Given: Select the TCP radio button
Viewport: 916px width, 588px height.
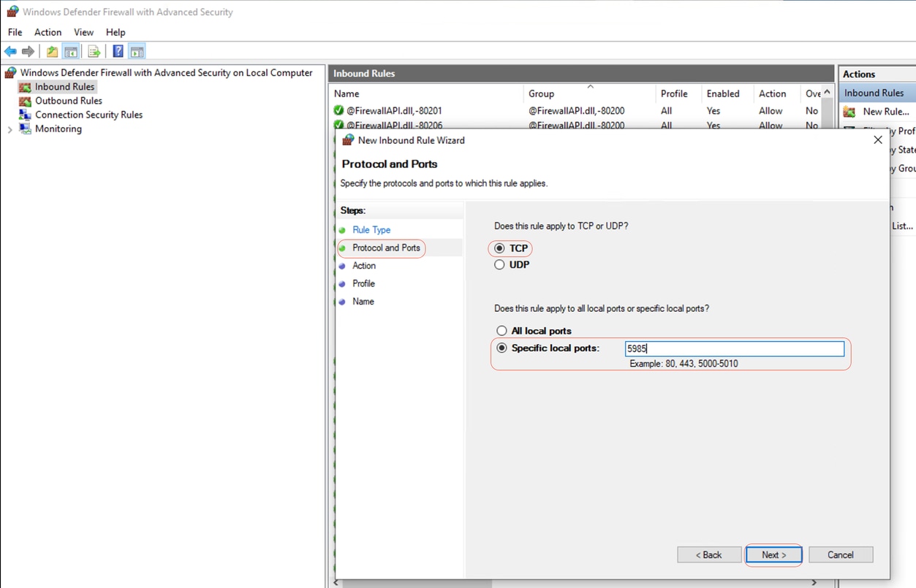Looking at the screenshot, I should click(499, 248).
